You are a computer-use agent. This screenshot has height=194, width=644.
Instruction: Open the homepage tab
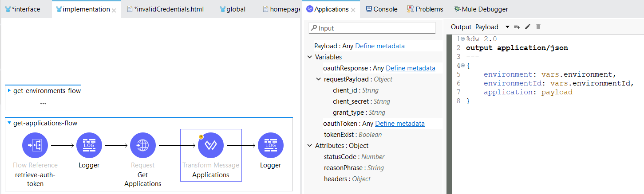coord(282,9)
